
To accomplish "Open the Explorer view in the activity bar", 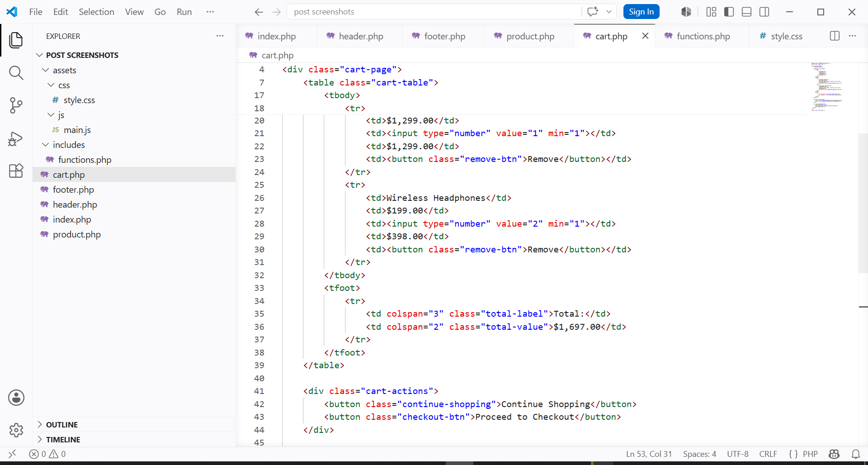I will pyautogui.click(x=16, y=40).
